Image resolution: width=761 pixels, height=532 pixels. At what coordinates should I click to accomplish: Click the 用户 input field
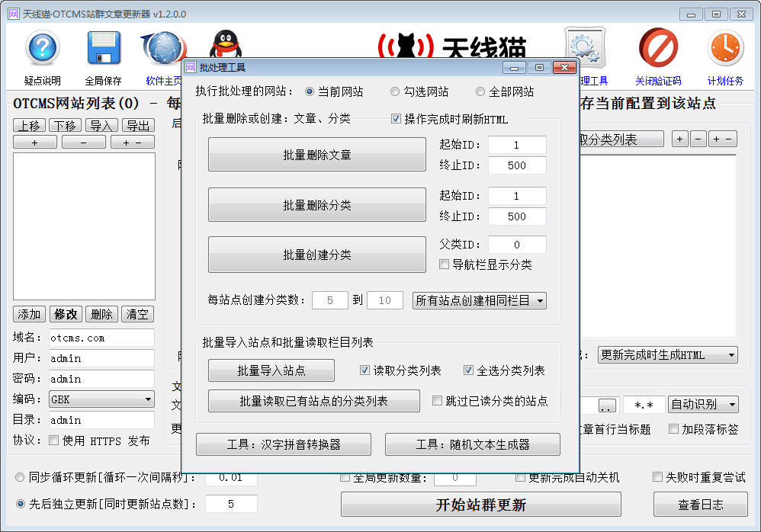(x=102, y=358)
